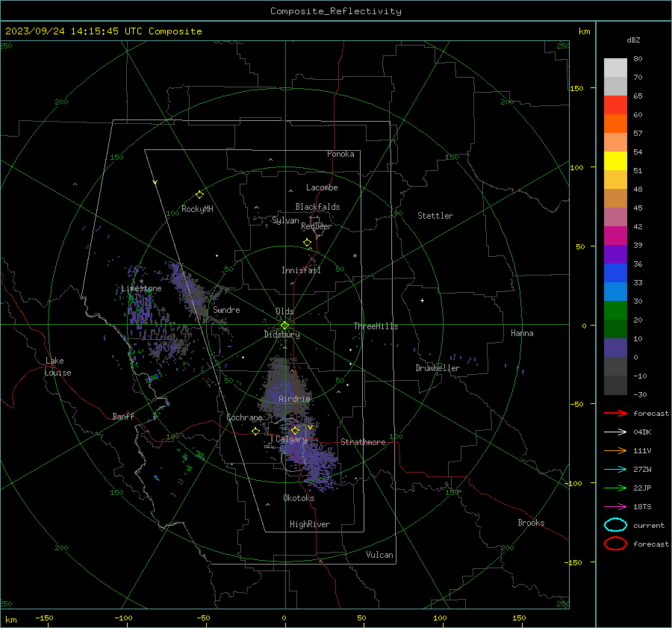Viewport: 672px width, 628px height.
Task: Click the cyan 27ZW arrow icon
Action: coord(615,470)
